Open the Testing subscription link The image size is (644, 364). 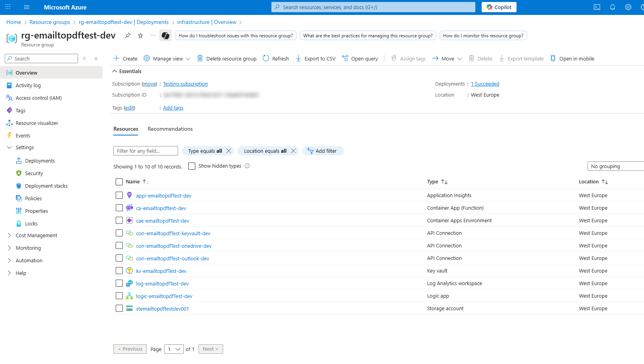pyautogui.click(x=186, y=84)
